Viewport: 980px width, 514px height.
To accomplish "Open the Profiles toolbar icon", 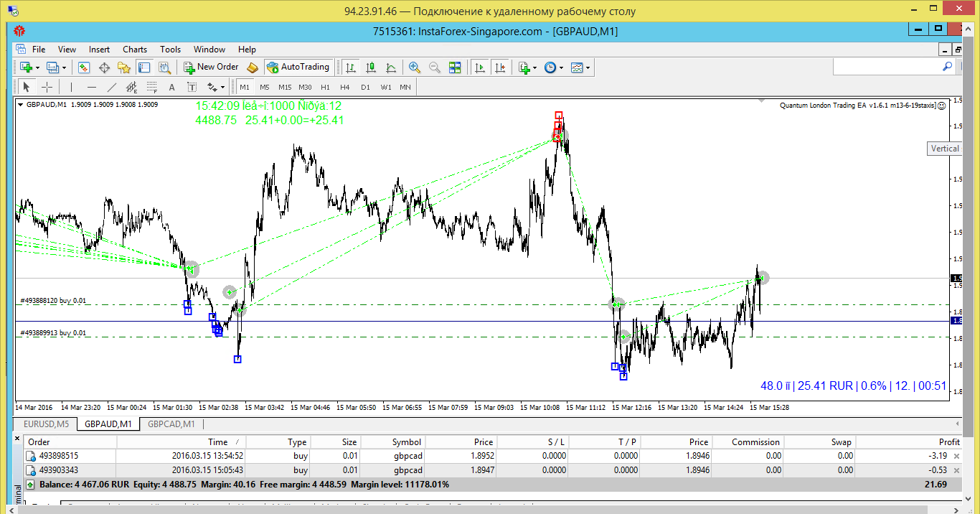I will point(52,67).
